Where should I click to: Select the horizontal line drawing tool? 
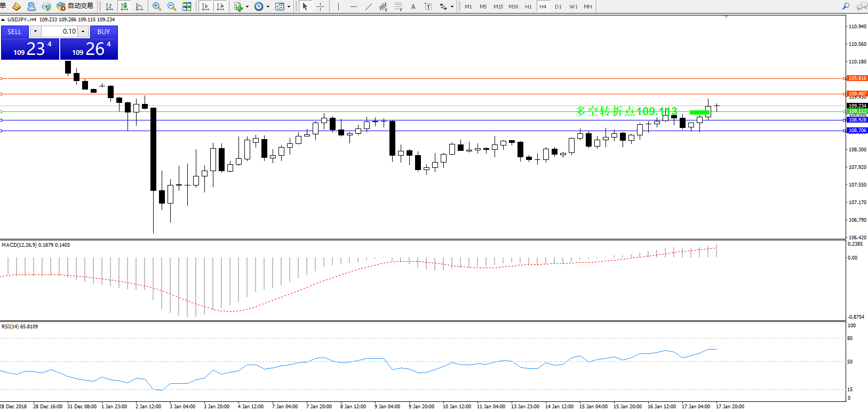pos(354,6)
